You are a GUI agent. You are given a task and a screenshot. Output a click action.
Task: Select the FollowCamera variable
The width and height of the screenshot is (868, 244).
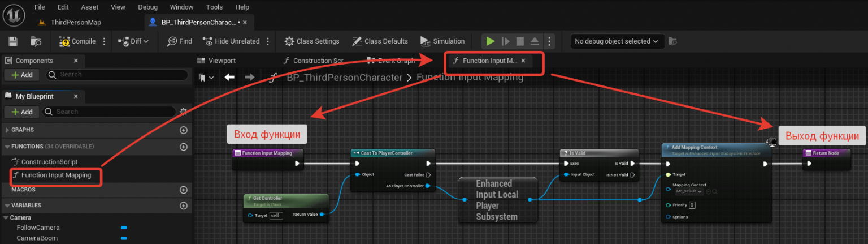click(x=38, y=228)
